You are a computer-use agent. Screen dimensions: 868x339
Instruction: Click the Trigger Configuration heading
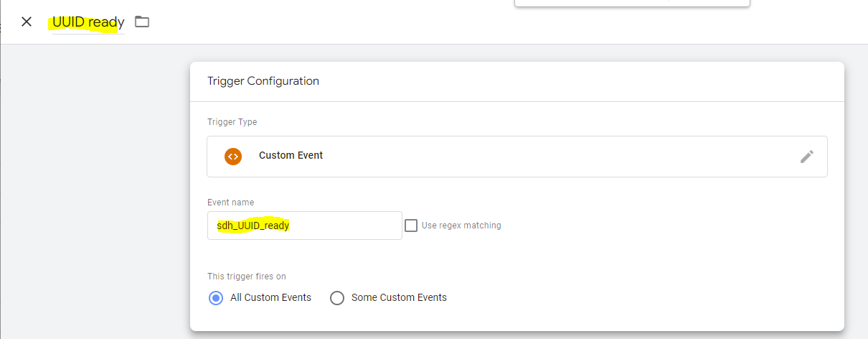click(x=263, y=81)
